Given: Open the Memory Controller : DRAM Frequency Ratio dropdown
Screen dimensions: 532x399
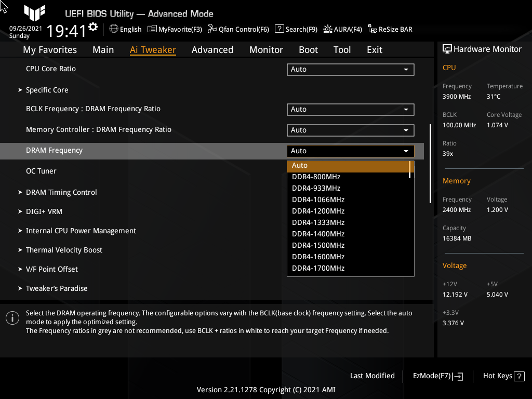Looking at the screenshot, I should pyautogui.click(x=350, y=130).
